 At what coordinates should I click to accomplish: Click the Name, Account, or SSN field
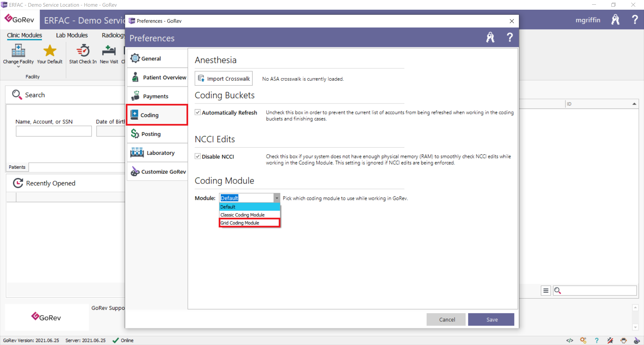point(54,131)
